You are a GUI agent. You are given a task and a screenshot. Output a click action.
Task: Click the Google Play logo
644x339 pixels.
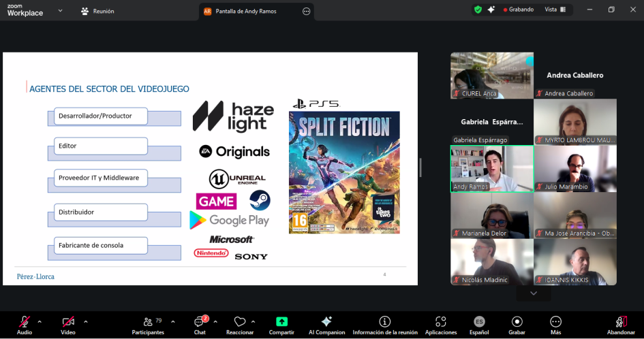point(229,221)
